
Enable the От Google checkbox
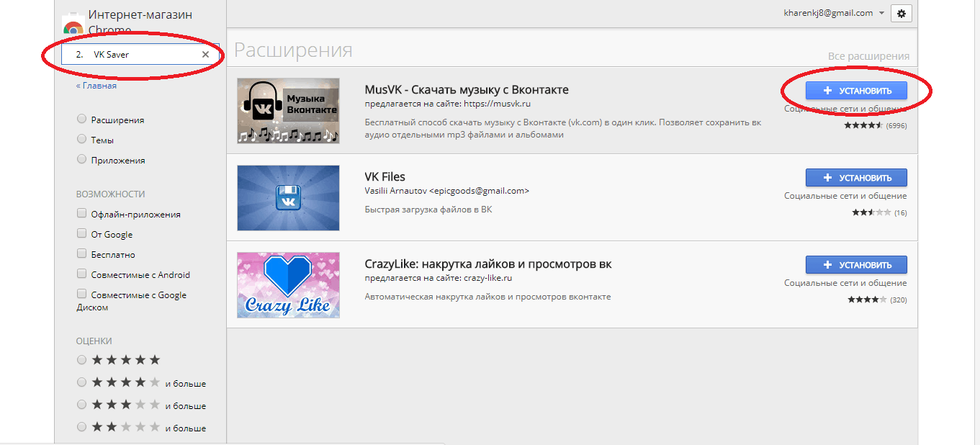click(81, 234)
